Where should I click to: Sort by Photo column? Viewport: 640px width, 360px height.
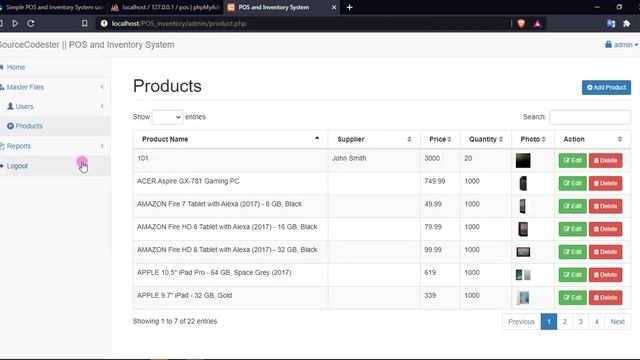click(x=533, y=139)
